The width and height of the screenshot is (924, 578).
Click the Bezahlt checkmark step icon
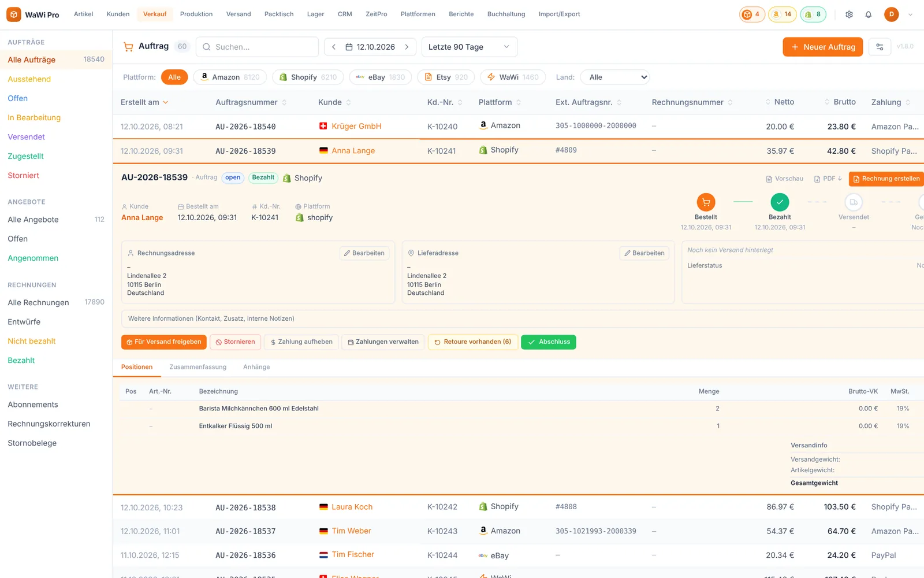(x=780, y=202)
